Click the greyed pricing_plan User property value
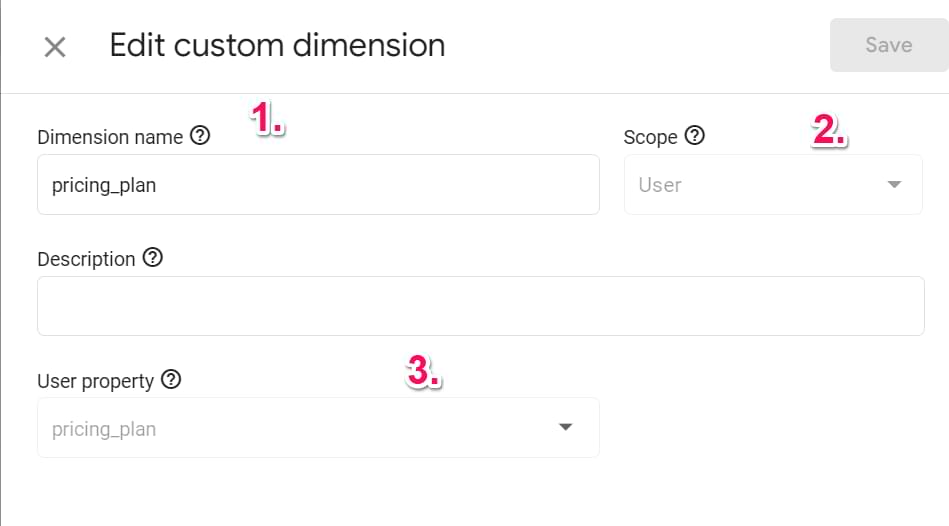The image size is (949, 526). coord(104,429)
